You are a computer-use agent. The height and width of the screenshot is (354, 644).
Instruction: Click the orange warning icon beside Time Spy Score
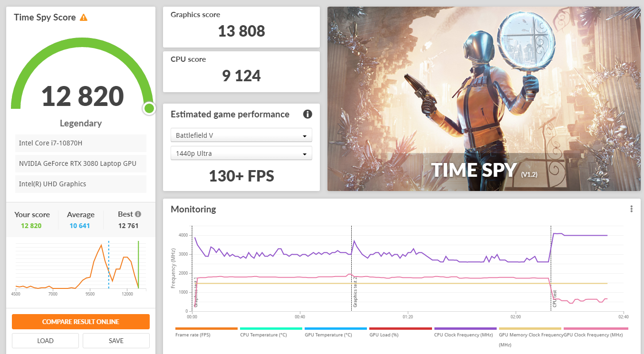[x=84, y=18]
